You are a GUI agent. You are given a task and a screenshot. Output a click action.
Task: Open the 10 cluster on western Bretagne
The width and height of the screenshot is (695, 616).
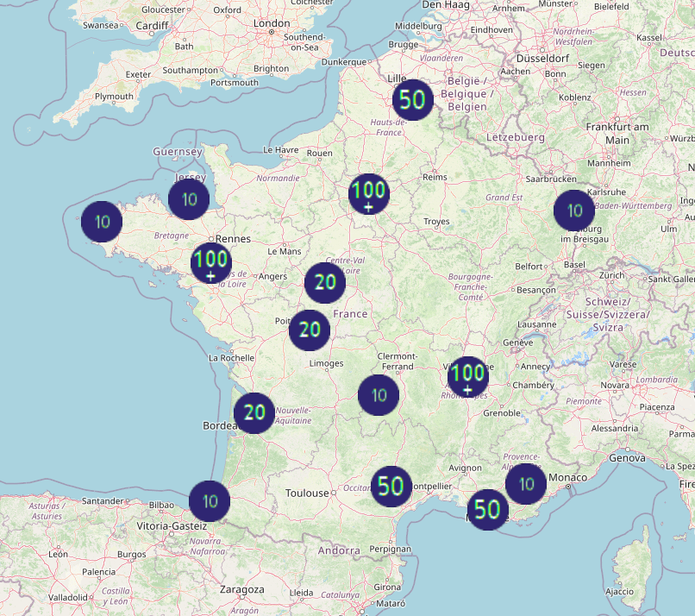[102, 222]
